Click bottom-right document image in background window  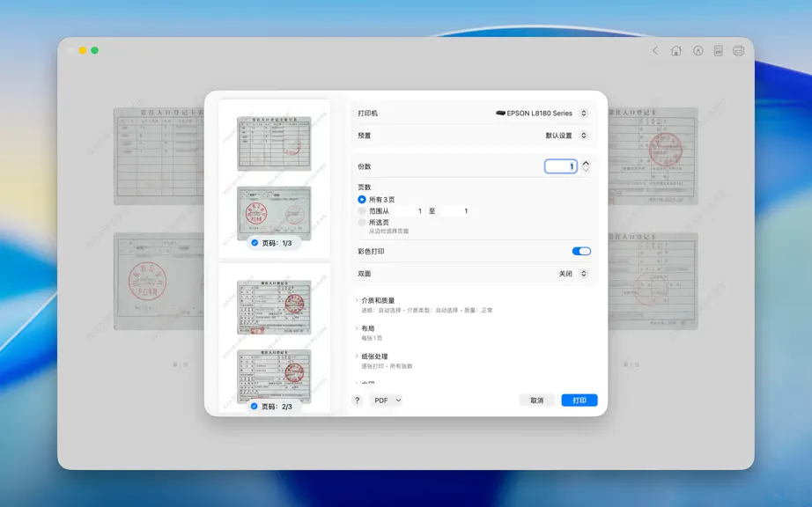[x=653, y=281]
